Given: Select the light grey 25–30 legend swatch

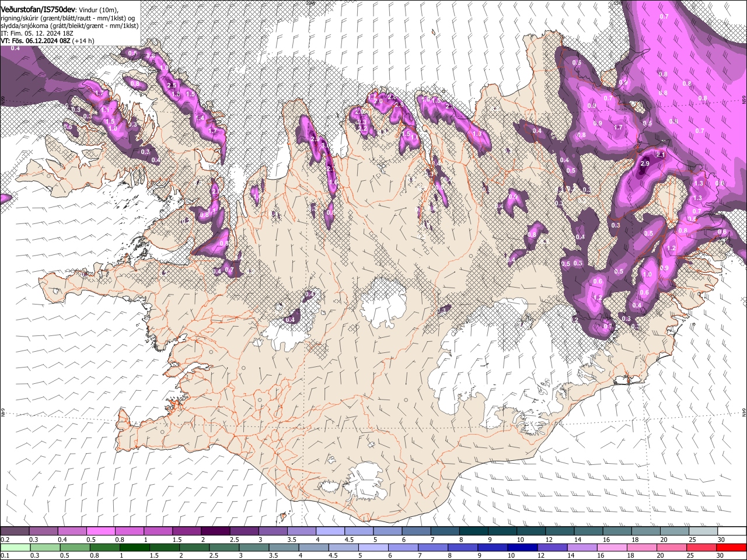Looking at the screenshot, I should pyautogui.click(x=702, y=531).
